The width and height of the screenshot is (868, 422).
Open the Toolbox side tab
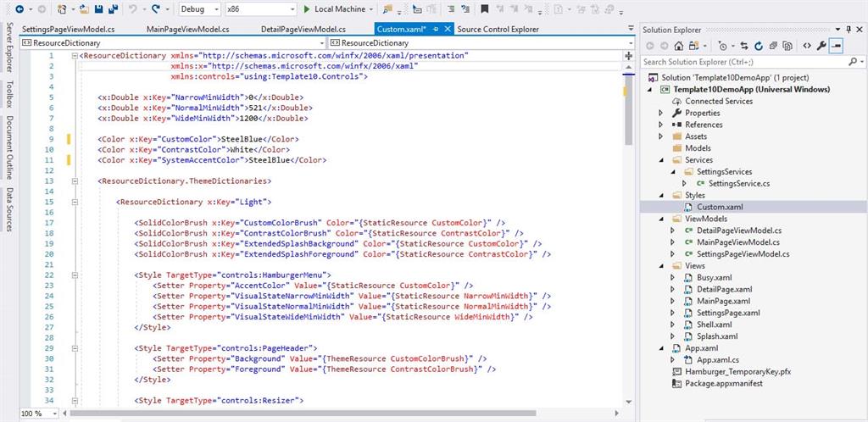(8, 94)
